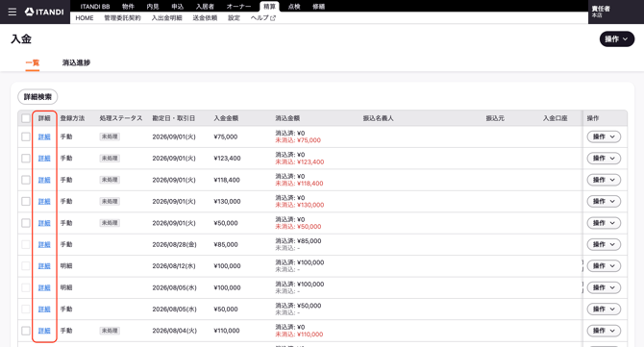644x347 pixels.
Task: Click 未処理 badge in ¥110,000 row
Action: (110, 331)
